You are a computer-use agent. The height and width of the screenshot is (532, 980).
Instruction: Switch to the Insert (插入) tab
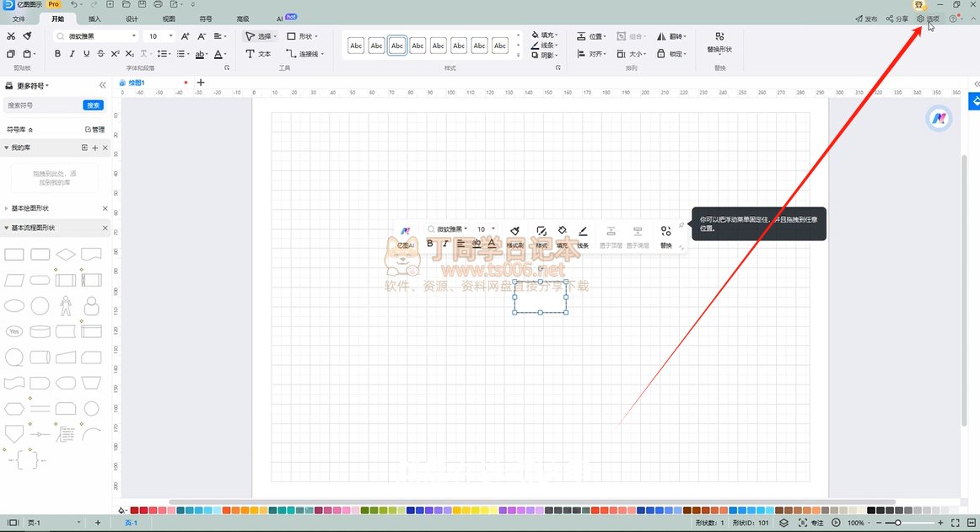point(94,18)
